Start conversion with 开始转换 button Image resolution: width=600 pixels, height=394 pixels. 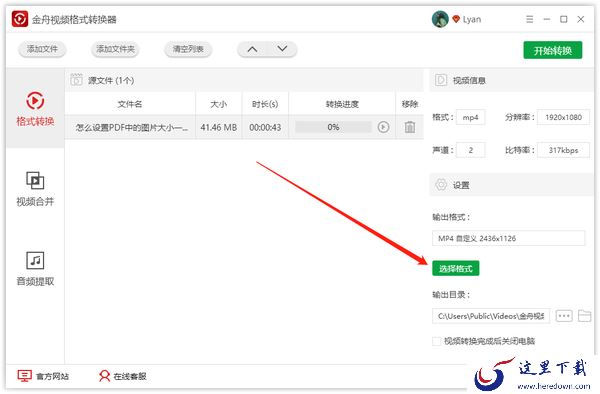click(553, 50)
